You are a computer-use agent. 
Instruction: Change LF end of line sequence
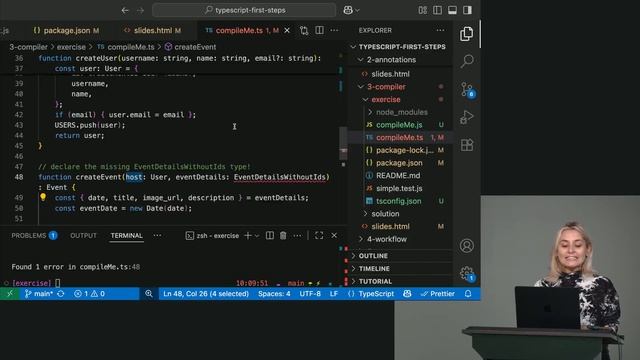(x=333, y=294)
